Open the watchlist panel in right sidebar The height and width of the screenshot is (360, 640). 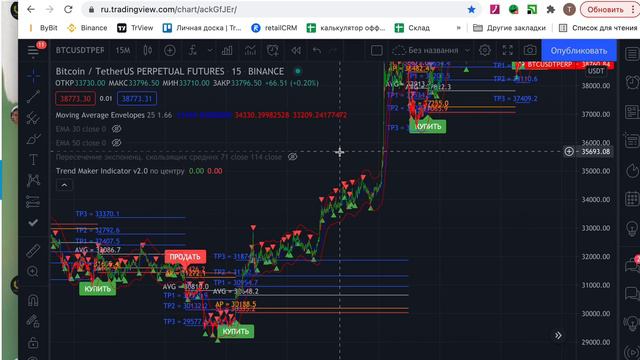632,53
